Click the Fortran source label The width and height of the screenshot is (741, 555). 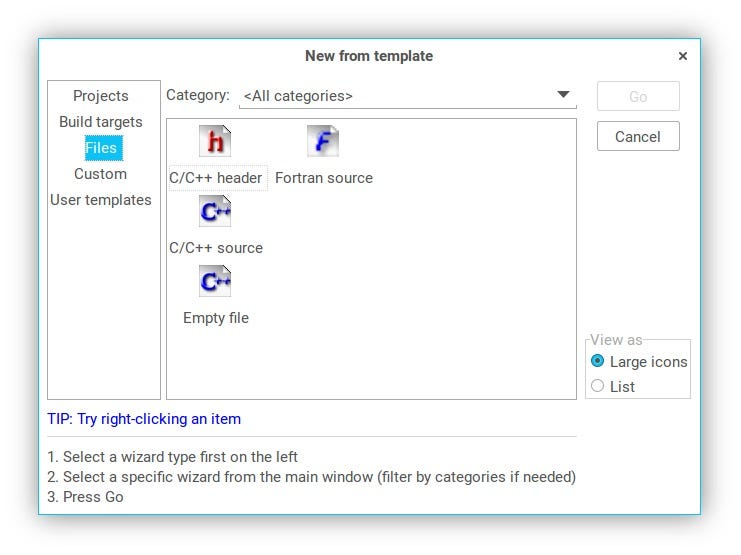tap(324, 178)
